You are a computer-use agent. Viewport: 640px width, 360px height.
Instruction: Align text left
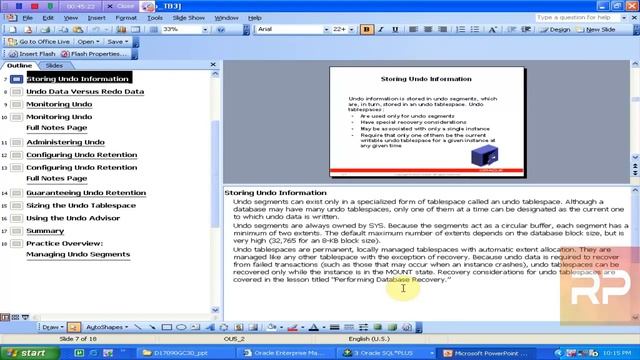coord(413,29)
